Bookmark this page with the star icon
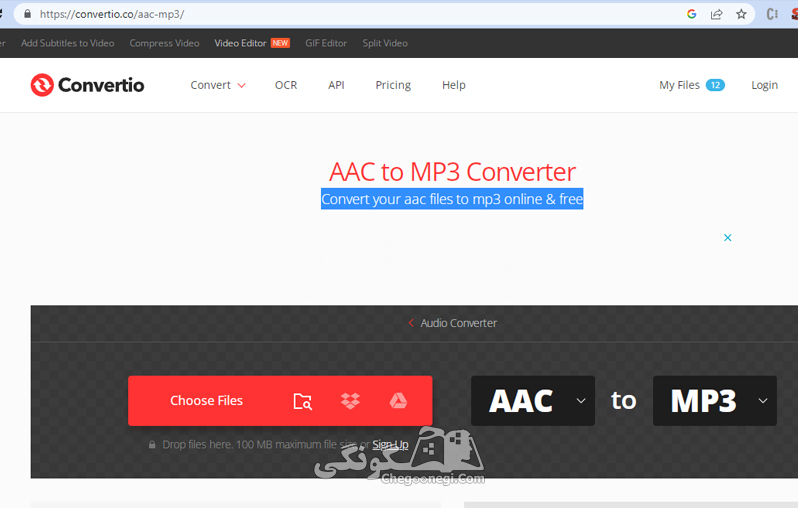Viewport: 798px width, 508px height. pyautogui.click(x=741, y=14)
